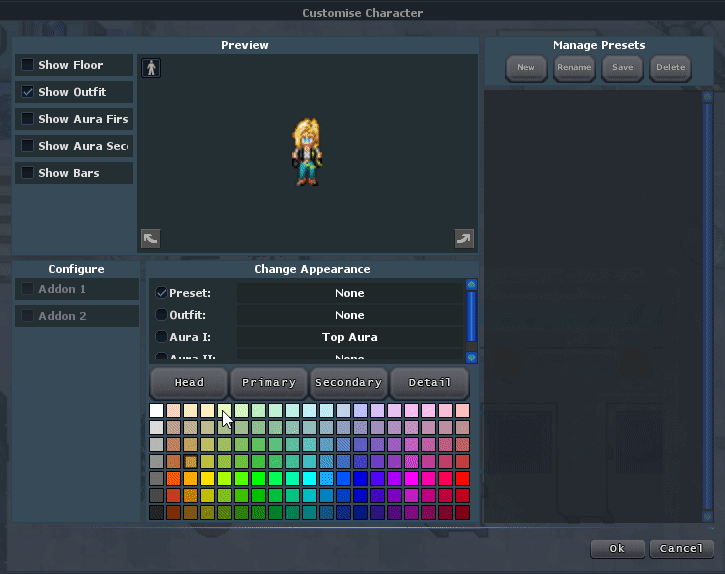Enable the Show Floor checkbox
Screen dimensions: 725x574
[28, 65]
